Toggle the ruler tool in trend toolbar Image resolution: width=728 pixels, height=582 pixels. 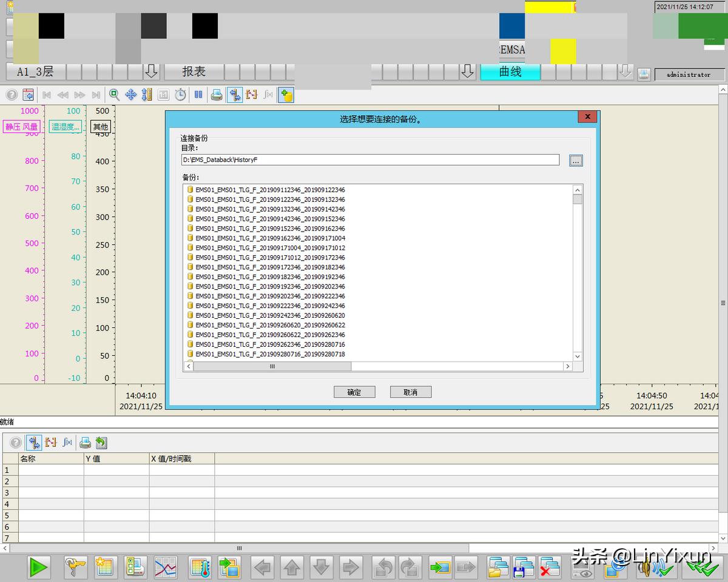coord(234,95)
